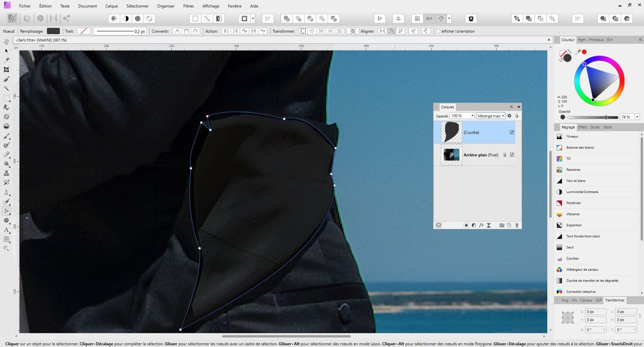Screen dimensions: 644x347
Task: Open the Sélectionner menu
Action: tap(137, 6)
